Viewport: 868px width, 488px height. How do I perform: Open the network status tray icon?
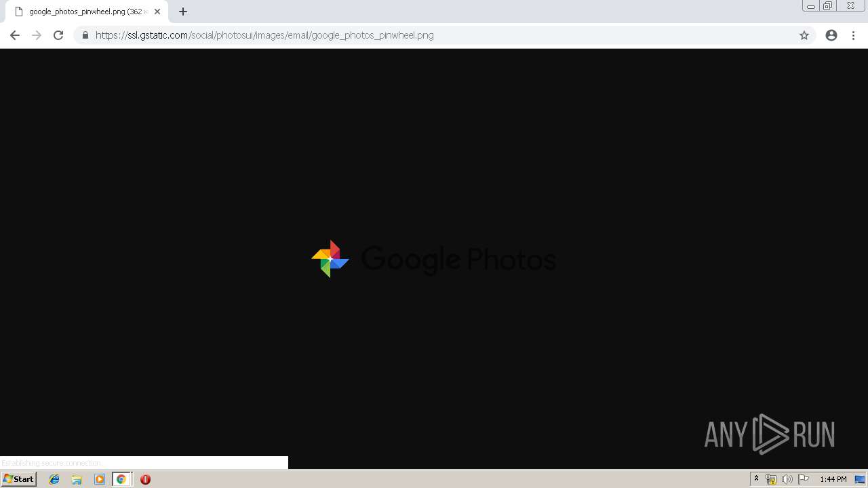(x=771, y=479)
